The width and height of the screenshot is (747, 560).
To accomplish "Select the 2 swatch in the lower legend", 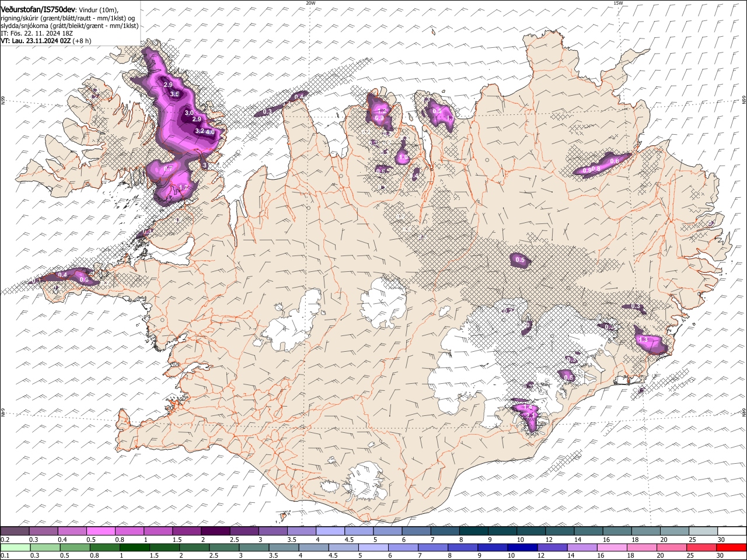I will point(194,547).
